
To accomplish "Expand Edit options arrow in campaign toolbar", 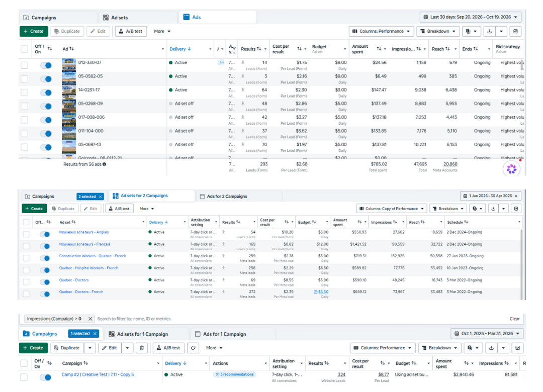I will (127, 348).
